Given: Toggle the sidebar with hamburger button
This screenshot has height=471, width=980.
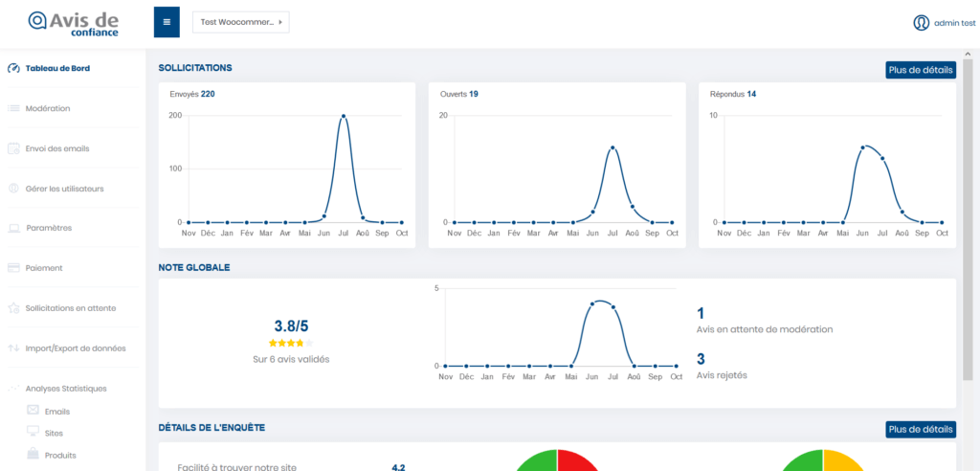Looking at the screenshot, I should click(167, 22).
